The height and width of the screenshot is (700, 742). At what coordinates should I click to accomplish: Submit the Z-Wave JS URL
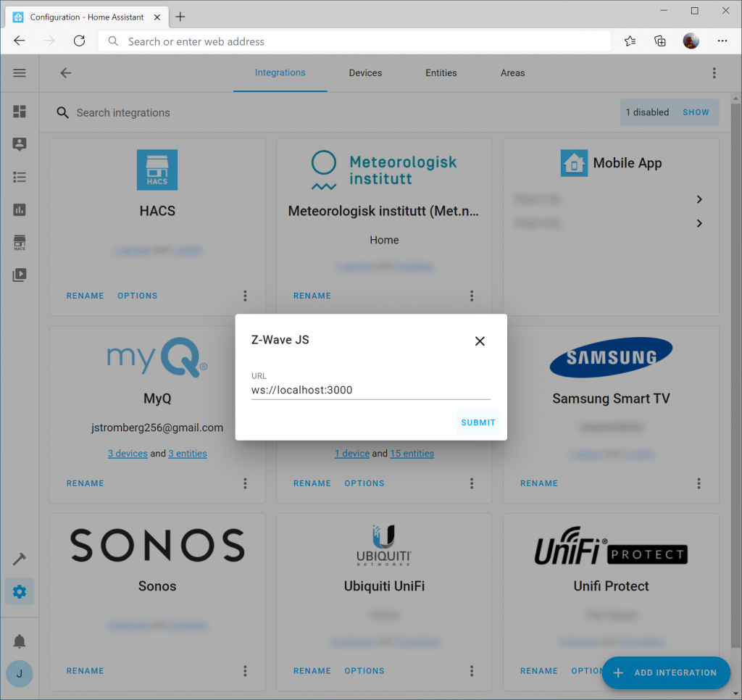coord(478,422)
